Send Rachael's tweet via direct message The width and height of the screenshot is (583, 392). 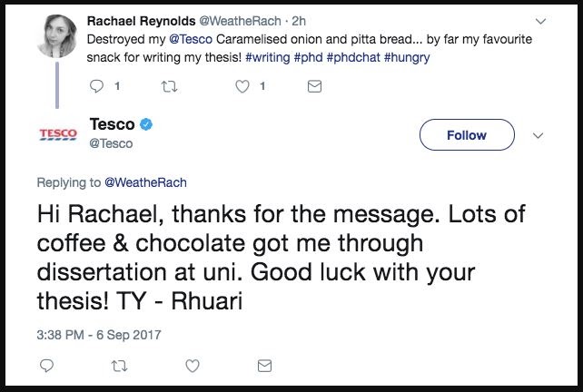314,87
